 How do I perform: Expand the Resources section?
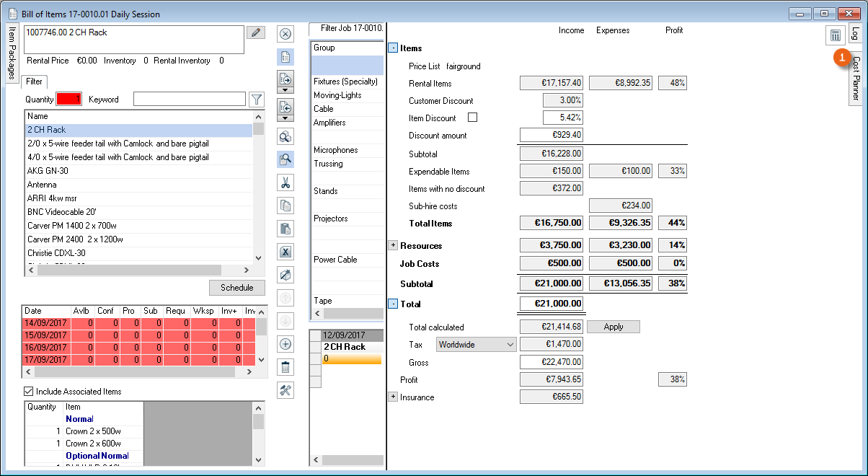[393, 245]
